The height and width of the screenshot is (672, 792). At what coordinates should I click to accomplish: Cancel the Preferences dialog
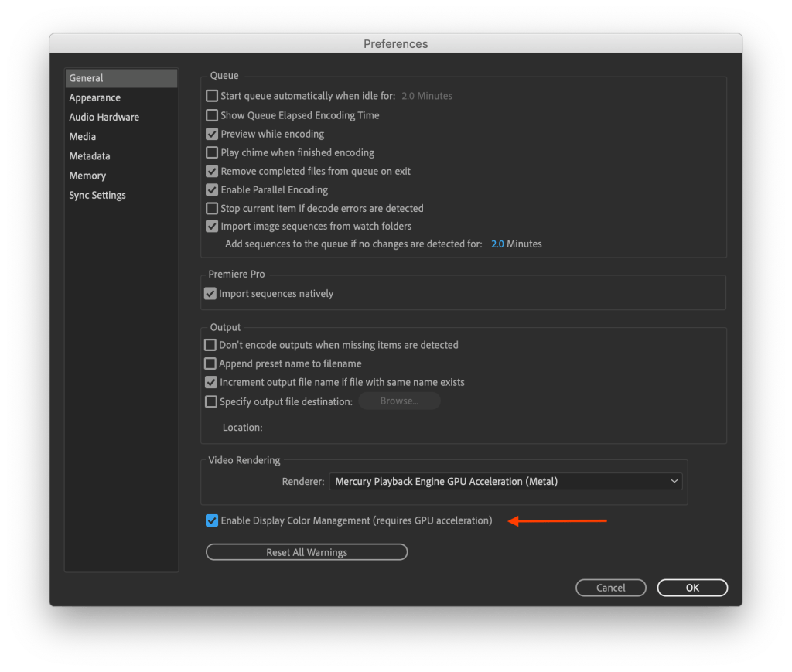coord(610,588)
